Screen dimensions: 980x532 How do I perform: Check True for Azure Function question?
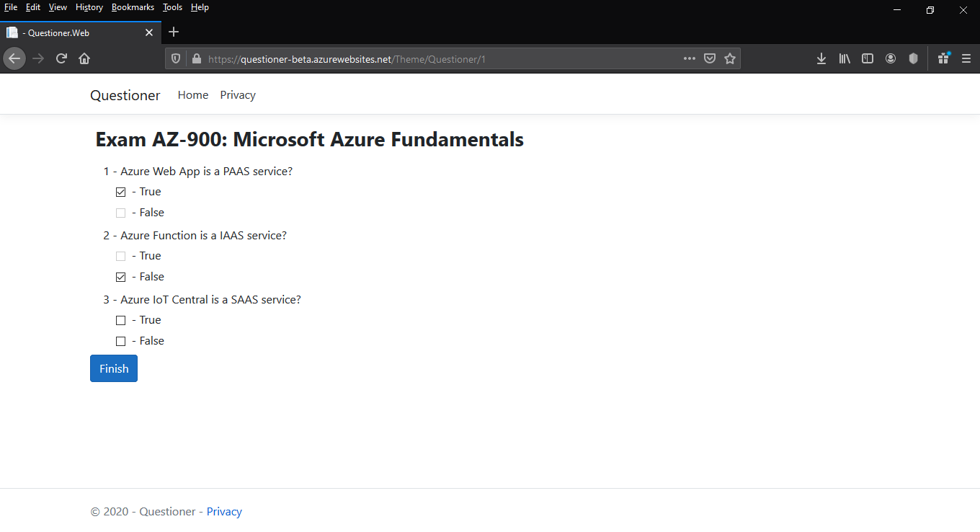click(120, 256)
